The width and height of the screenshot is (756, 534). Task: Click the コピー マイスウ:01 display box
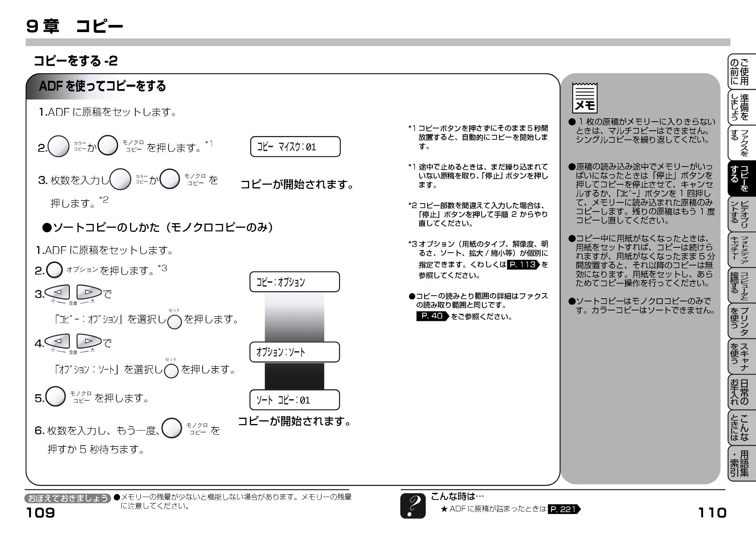coord(295,147)
